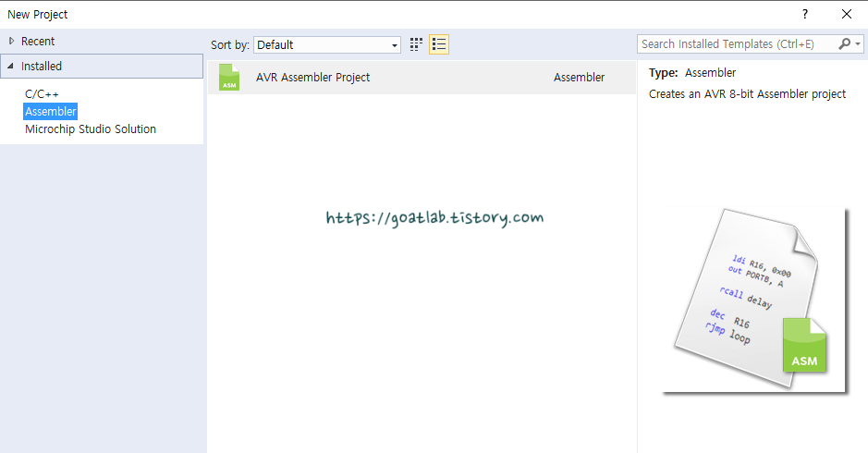Click the 'Type: Assembler' description line
The width and height of the screenshot is (868, 453).
(692, 72)
